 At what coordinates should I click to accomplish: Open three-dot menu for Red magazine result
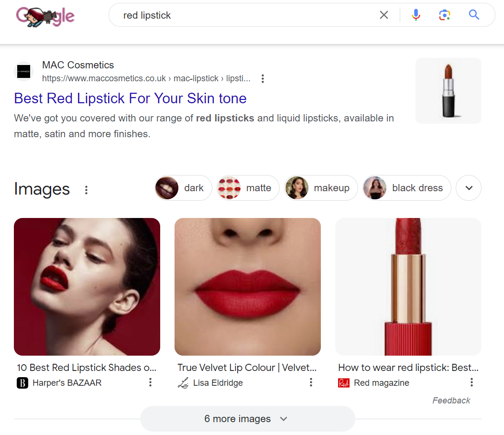pyautogui.click(x=471, y=382)
